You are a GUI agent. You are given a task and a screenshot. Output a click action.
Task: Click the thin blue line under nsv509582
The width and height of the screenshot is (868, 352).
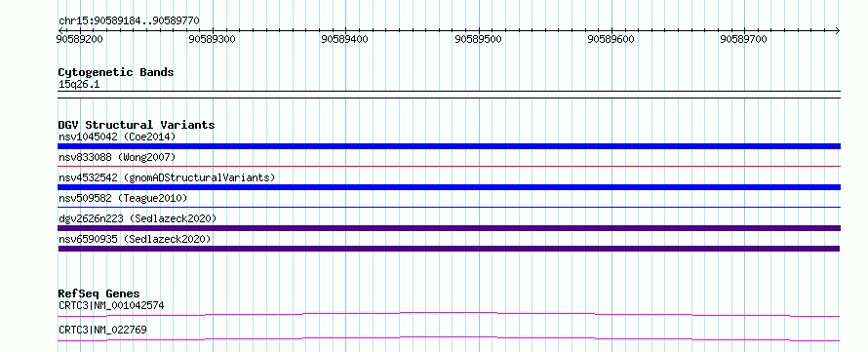(x=449, y=207)
